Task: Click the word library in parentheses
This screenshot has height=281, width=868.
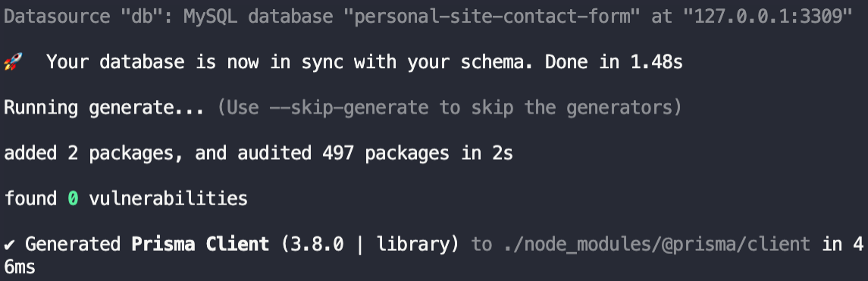Action: (413, 244)
